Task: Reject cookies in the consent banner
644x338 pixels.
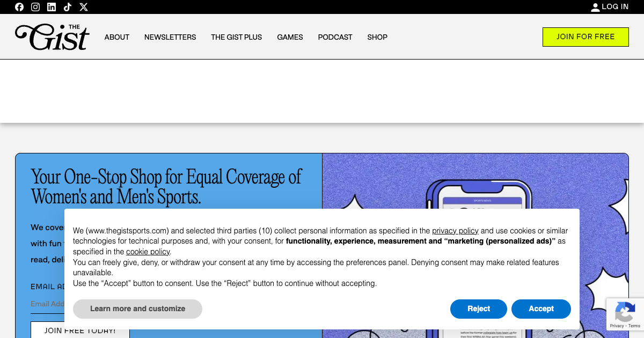Action: click(x=478, y=308)
